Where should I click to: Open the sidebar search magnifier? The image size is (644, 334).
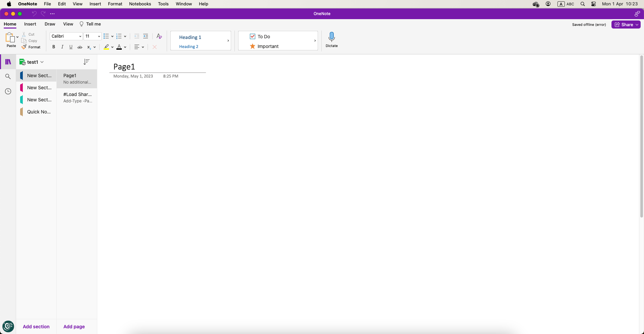8,77
